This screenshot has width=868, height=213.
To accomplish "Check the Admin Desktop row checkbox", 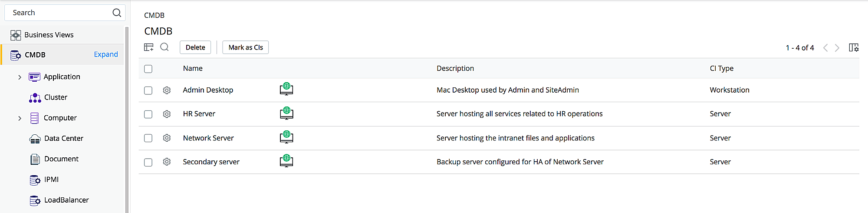I will (x=148, y=90).
